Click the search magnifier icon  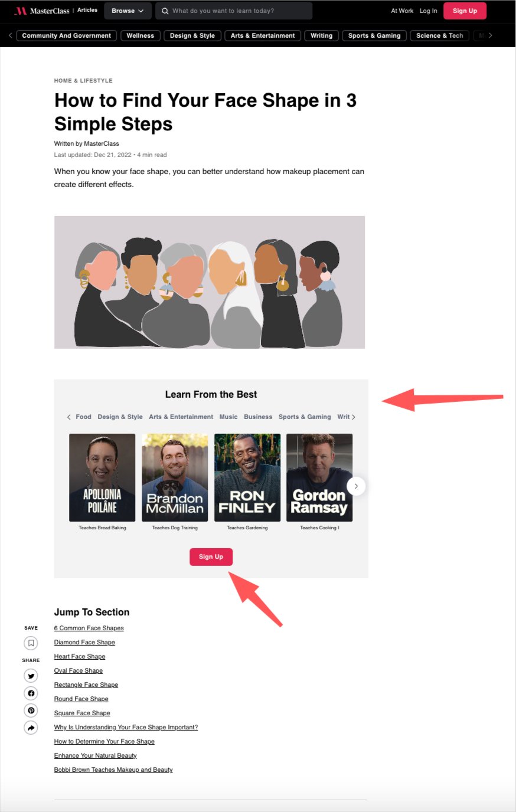(164, 11)
